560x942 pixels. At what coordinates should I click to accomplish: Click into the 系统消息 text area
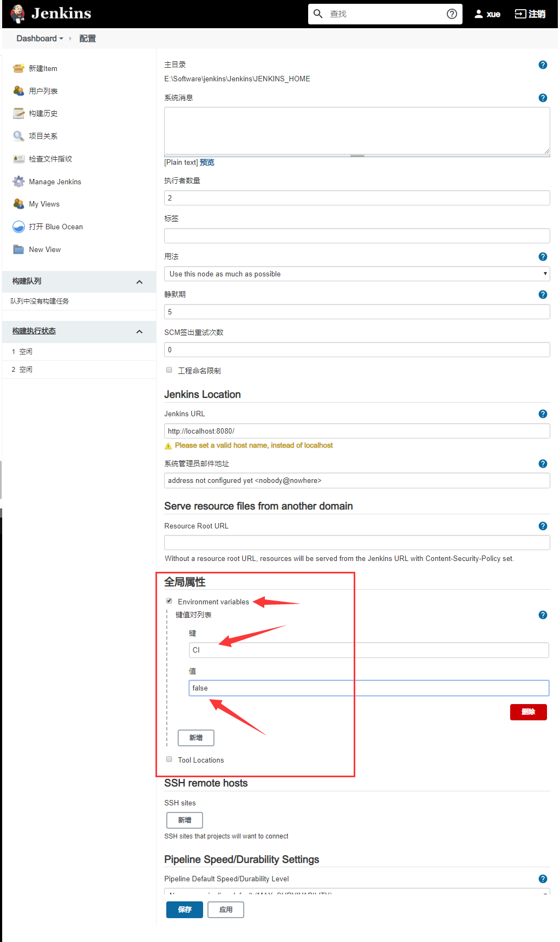[357, 131]
